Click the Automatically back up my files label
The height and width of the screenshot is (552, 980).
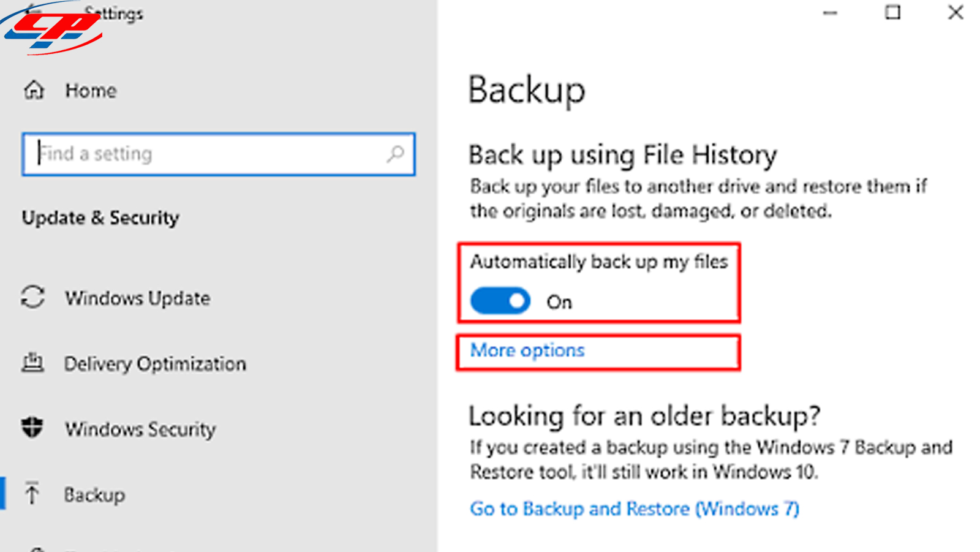click(599, 262)
